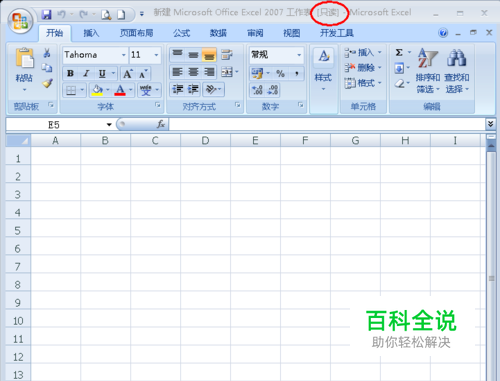Paste clipboard contents with 粘贴 icon

pyautogui.click(x=24, y=58)
